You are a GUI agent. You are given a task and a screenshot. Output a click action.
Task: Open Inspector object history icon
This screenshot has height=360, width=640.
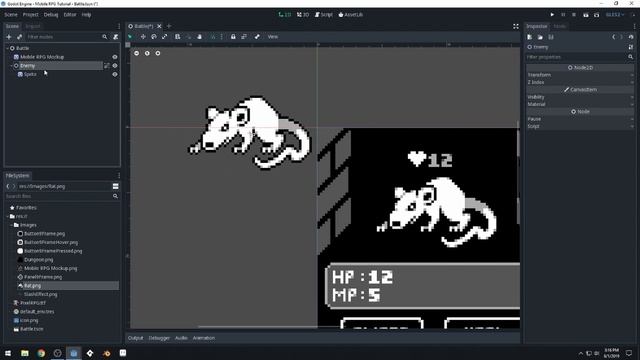pos(631,37)
